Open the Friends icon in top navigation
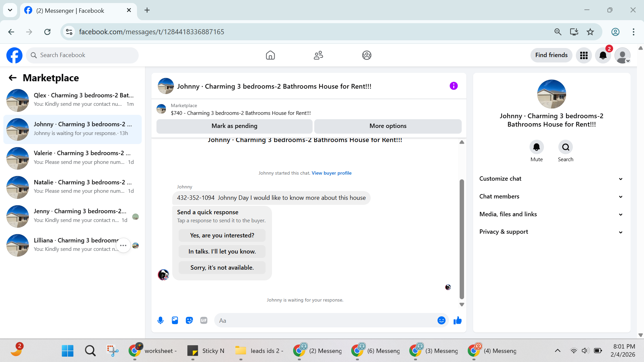The image size is (644, 362). (318, 55)
